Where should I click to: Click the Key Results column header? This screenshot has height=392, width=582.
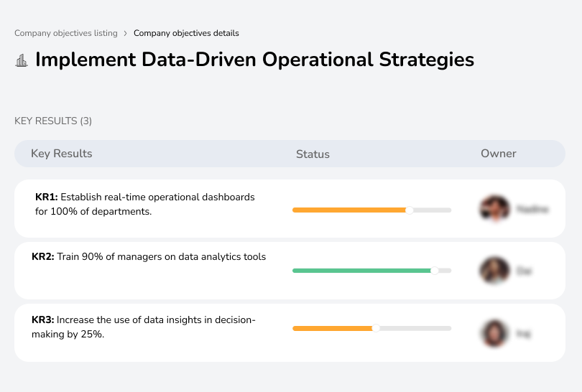pos(62,154)
